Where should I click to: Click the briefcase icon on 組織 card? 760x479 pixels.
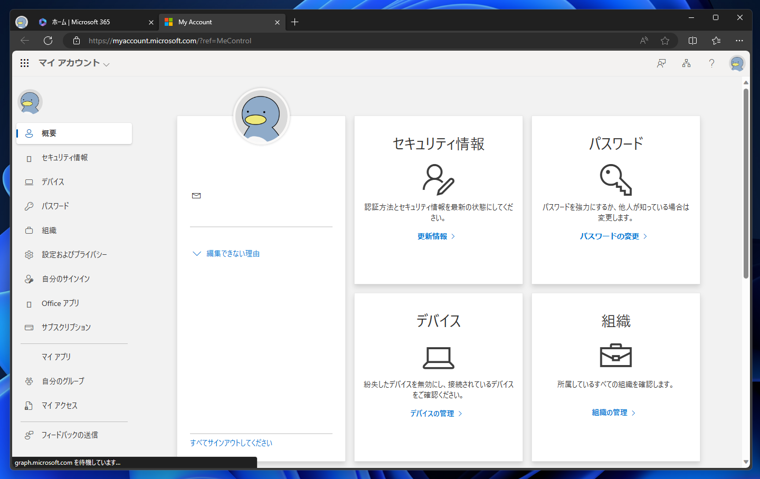pyautogui.click(x=616, y=356)
